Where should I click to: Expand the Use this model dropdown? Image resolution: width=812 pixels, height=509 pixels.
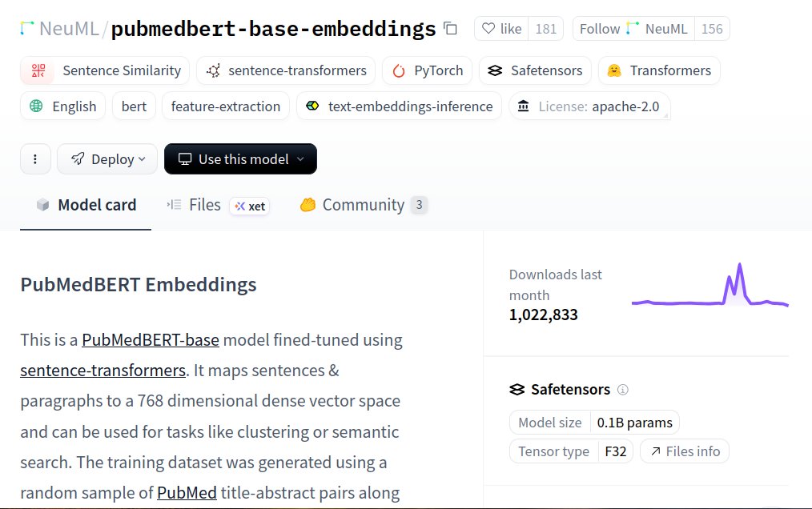coord(240,159)
